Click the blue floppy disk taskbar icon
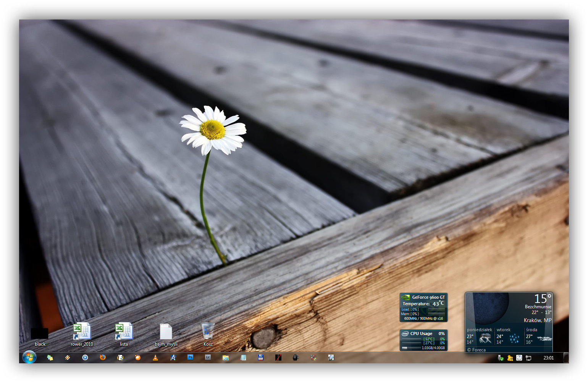Image resolution: width=588 pixels, height=382 pixels. point(261,358)
